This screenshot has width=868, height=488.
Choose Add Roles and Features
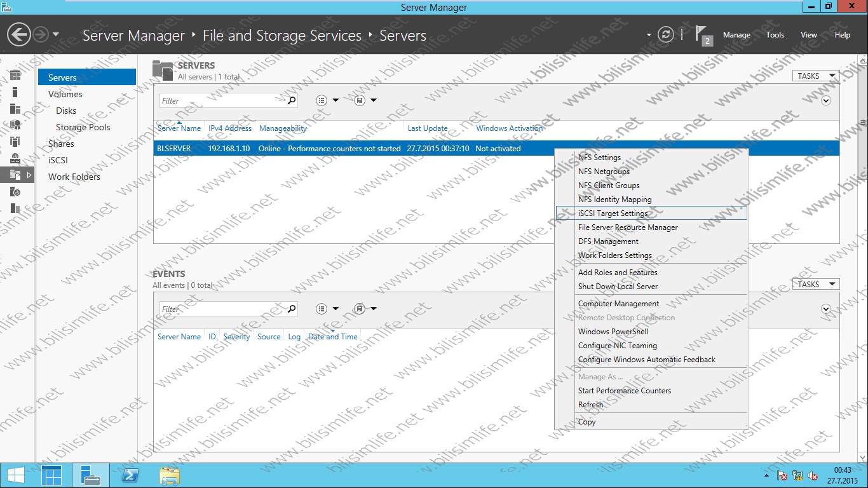(651, 273)
